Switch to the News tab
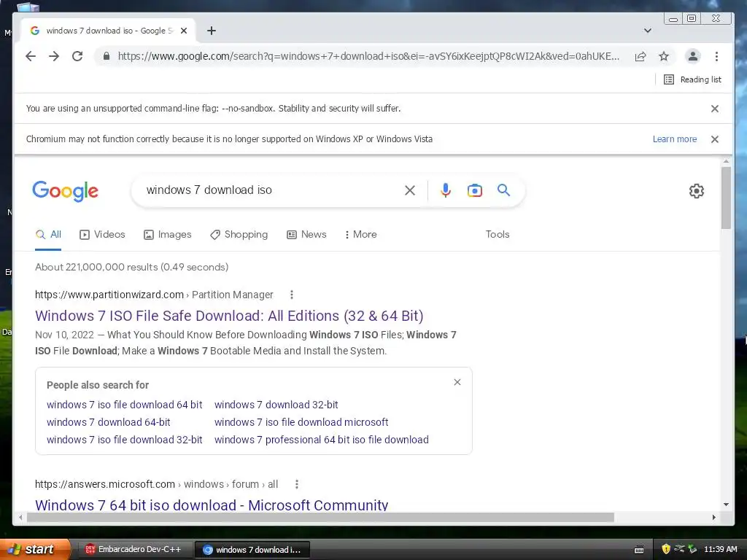 click(x=306, y=234)
